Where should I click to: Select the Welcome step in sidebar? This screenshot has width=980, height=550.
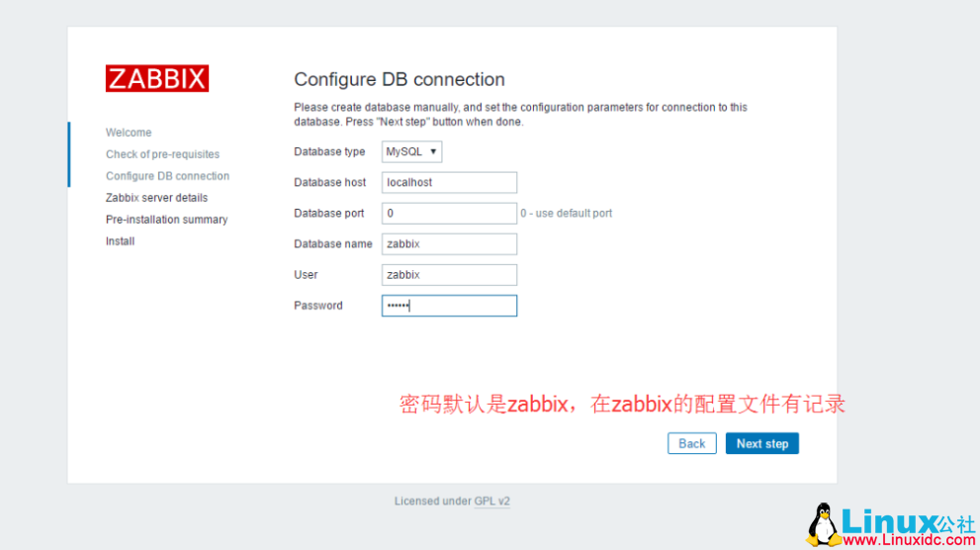pyautogui.click(x=129, y=133)
